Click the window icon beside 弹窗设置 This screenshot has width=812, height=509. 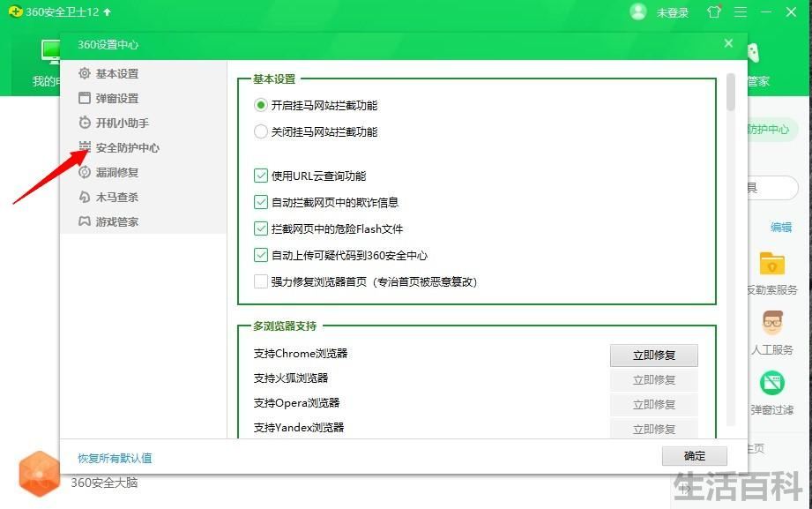(x=85, y=98)
